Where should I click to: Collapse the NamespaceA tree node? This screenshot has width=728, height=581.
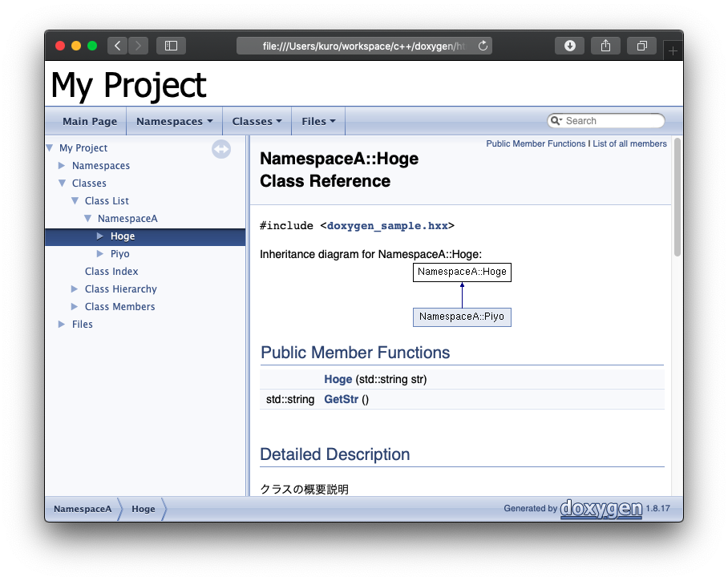(x=87, y=218)
